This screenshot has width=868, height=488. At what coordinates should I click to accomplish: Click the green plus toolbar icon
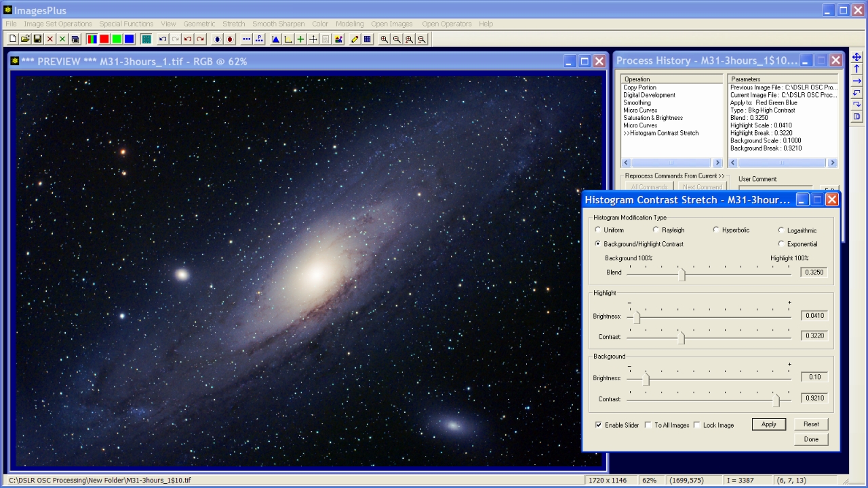point(300,39)
